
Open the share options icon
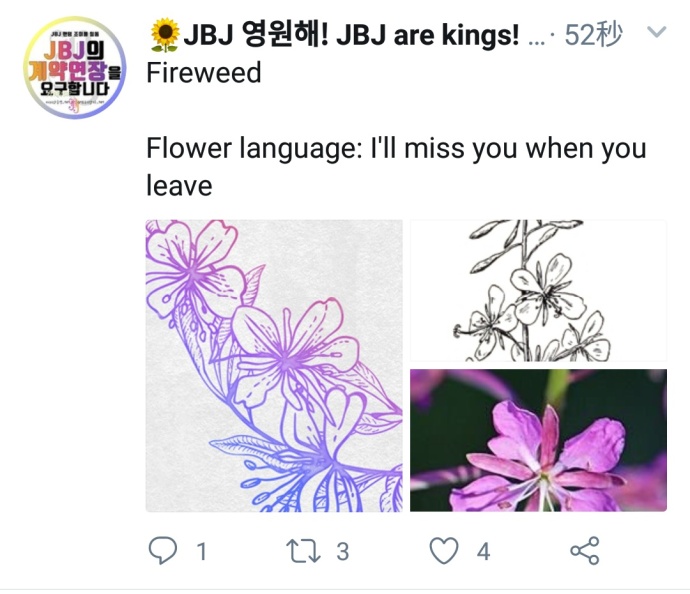click(584, 550)
